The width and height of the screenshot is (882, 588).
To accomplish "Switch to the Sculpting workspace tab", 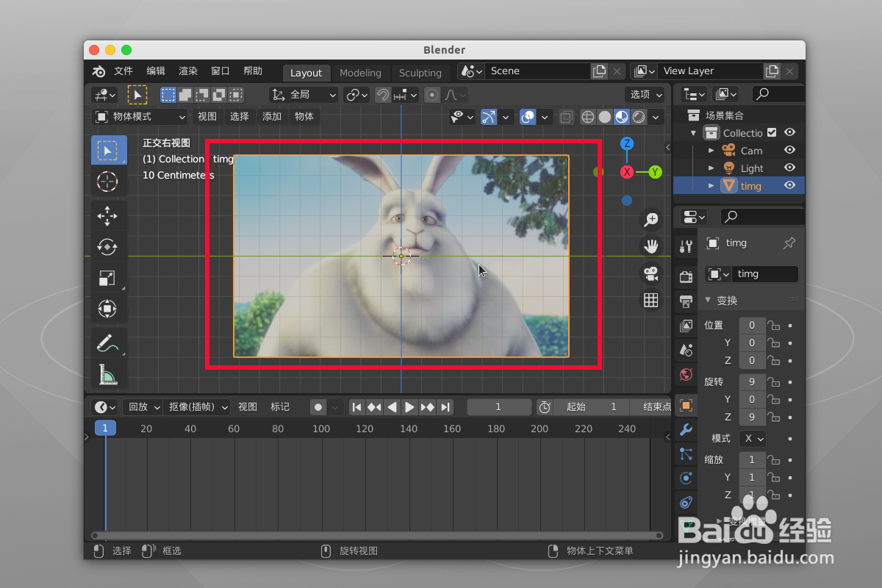I will [x=420, y=73].
